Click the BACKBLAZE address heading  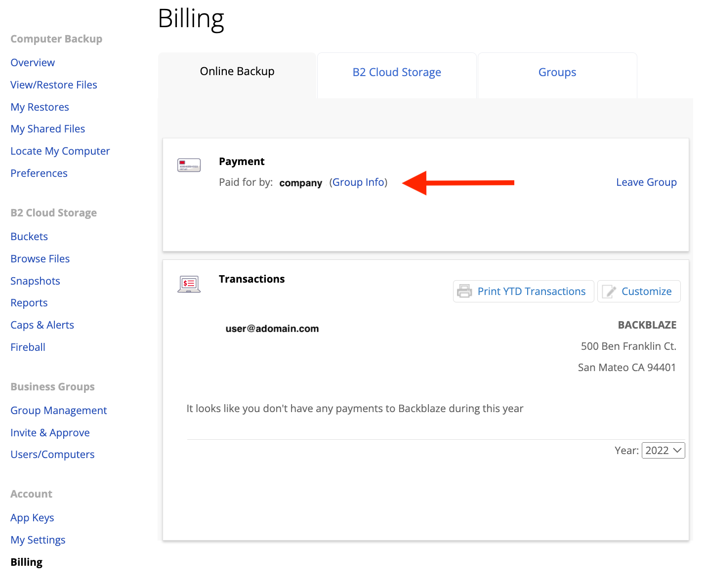[x=647, y=325]
